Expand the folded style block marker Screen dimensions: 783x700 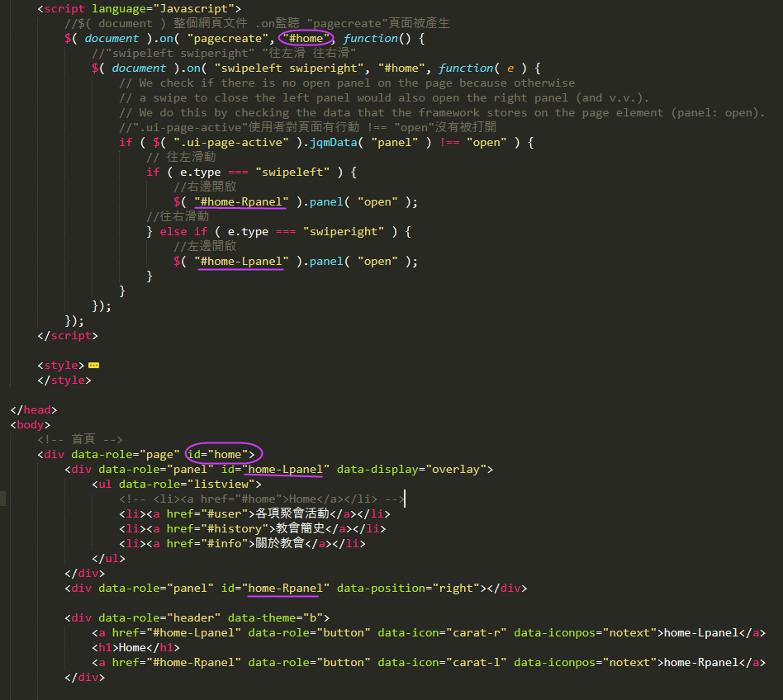(93, 365)
